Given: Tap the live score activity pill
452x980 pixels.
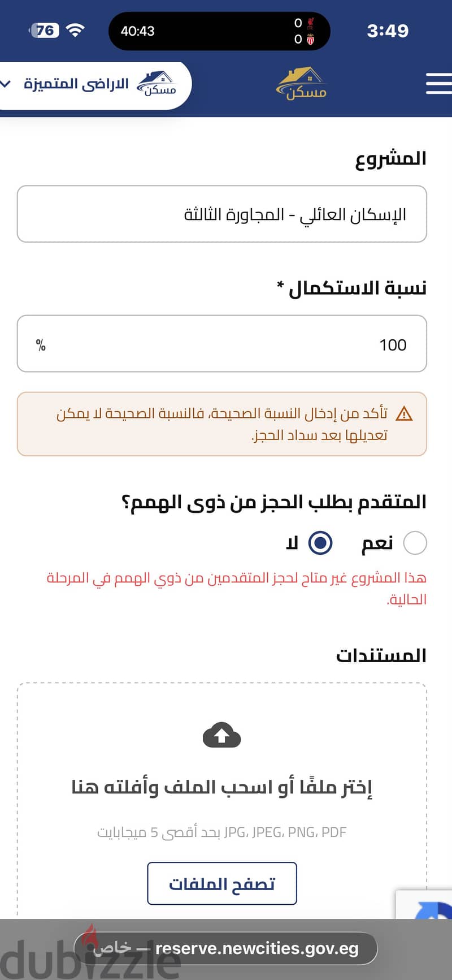Looking at the screenshot, I should (219, 31).
